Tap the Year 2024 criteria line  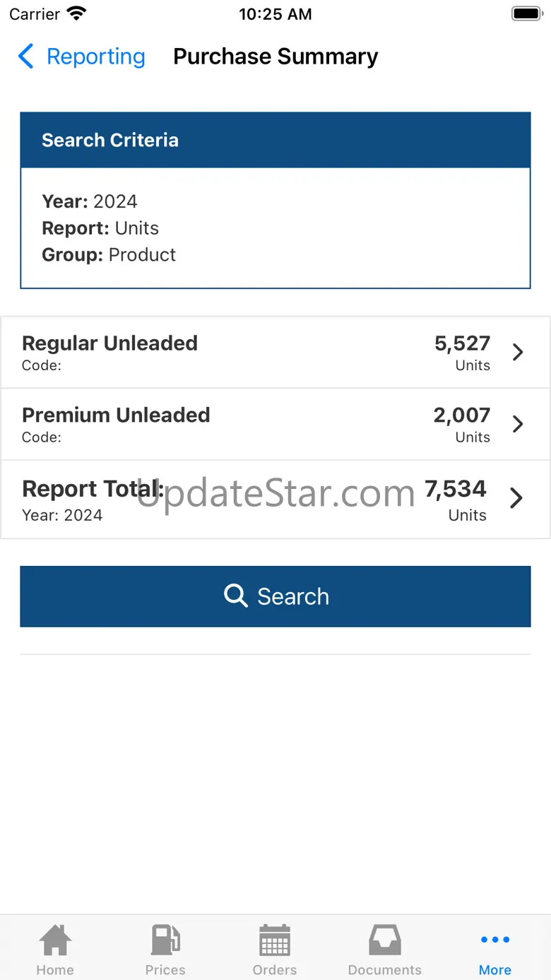[x=90, y=201]
